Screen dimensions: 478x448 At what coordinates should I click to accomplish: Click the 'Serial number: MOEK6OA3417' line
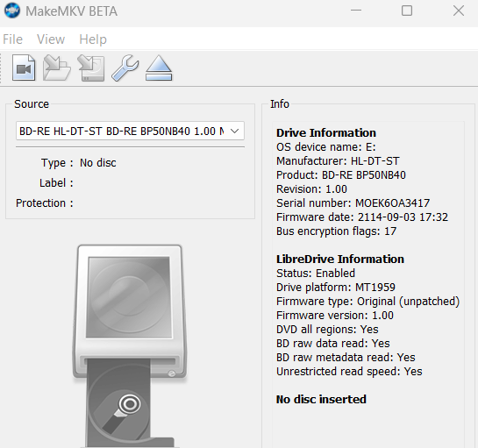[353, 203]
